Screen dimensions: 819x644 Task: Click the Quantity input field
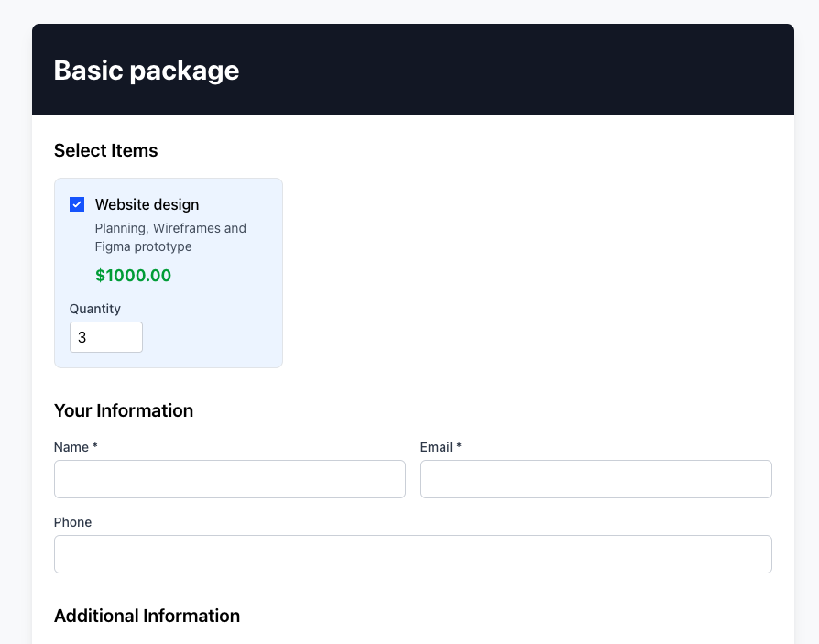(x=106, y=337)
